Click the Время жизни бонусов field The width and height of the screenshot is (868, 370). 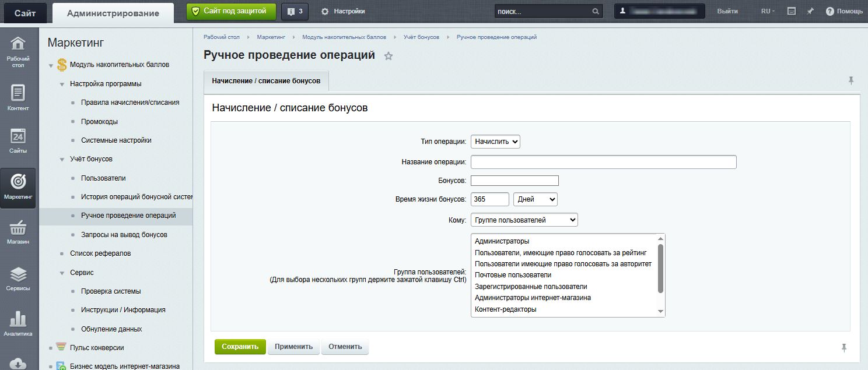[490, 199]
